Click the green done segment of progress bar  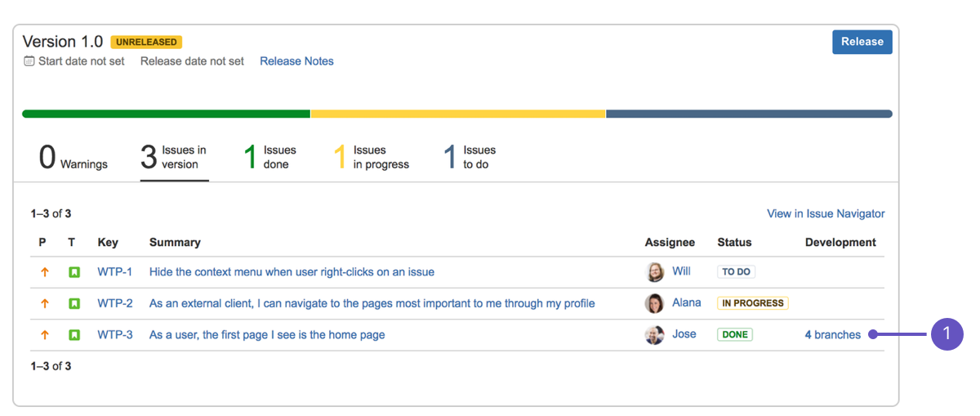tap(166, 114)
